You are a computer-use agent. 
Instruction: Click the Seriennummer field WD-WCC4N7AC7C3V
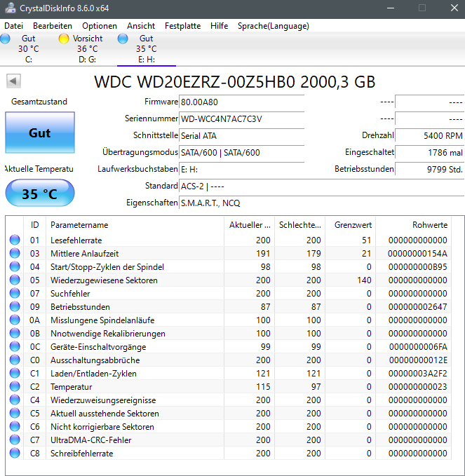tap(242, 118)
